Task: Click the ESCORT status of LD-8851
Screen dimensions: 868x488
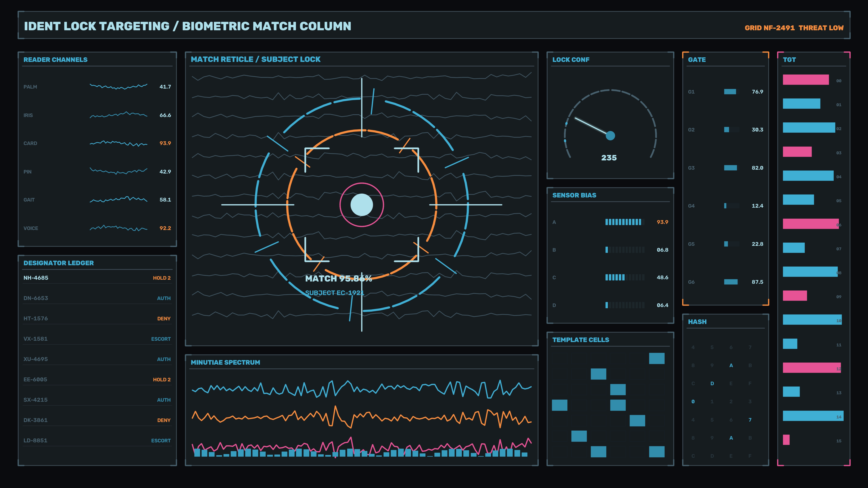Action: [161, 441]
